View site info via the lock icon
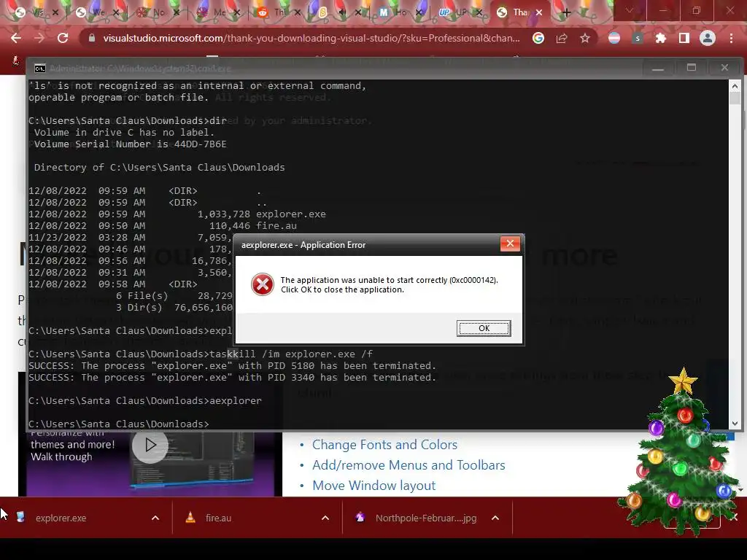The image size is (747, 560). point(92,38)
